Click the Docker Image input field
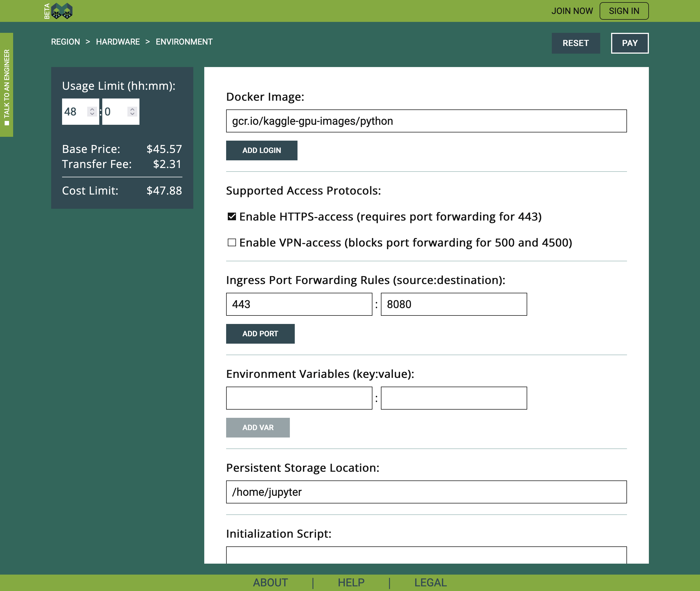This screenshot has height=591, width=700. tap(426, 121)
